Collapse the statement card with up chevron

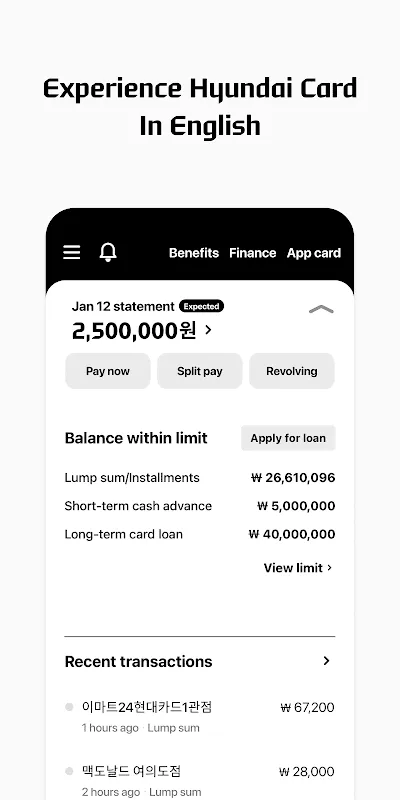pos(321,309)
